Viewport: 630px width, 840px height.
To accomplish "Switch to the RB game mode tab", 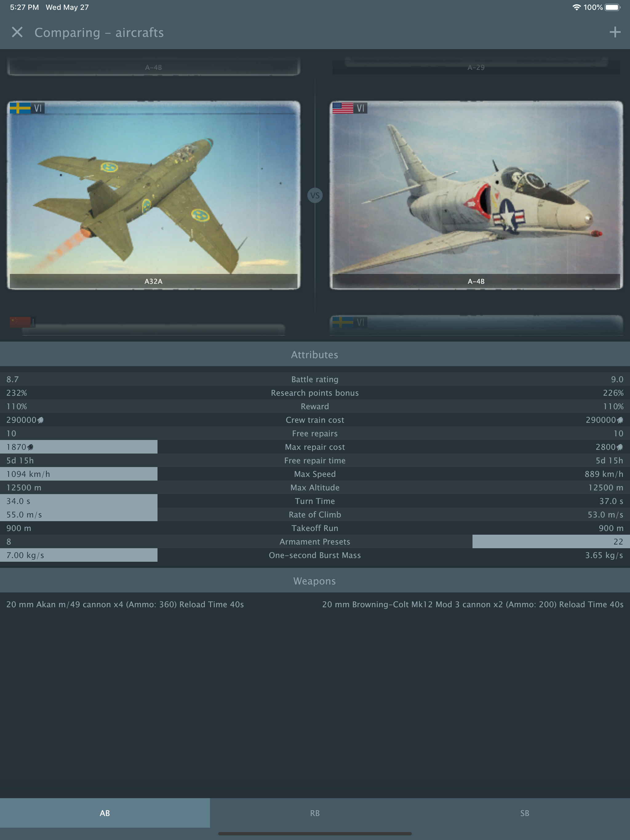I will click(315, 813).
